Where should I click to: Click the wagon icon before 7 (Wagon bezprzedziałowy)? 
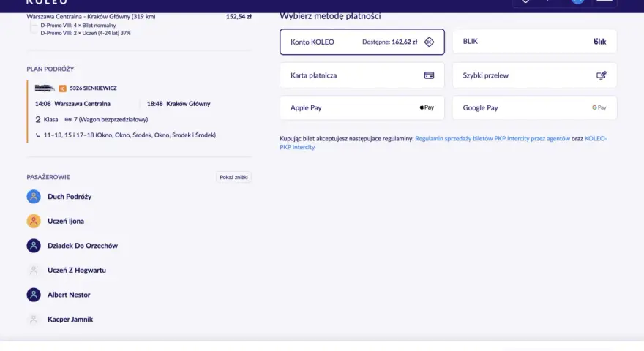(68, 119)
